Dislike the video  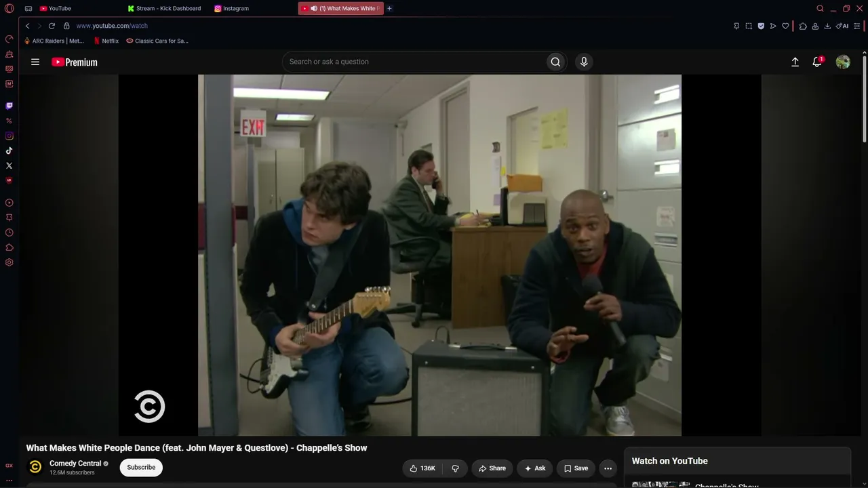pyautogui.click(x=455, y=468)
